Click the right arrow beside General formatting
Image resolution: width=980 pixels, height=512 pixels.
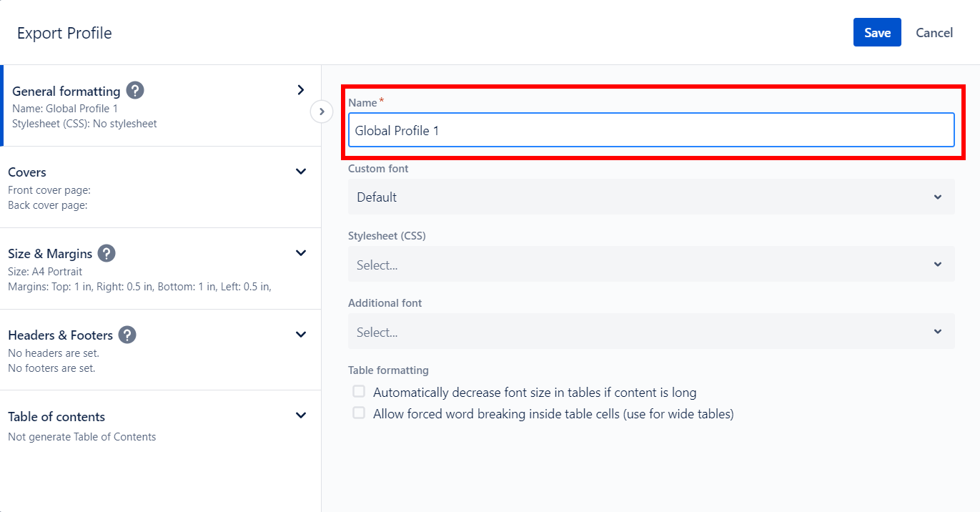pyautogui.click(x=301, y=90)
